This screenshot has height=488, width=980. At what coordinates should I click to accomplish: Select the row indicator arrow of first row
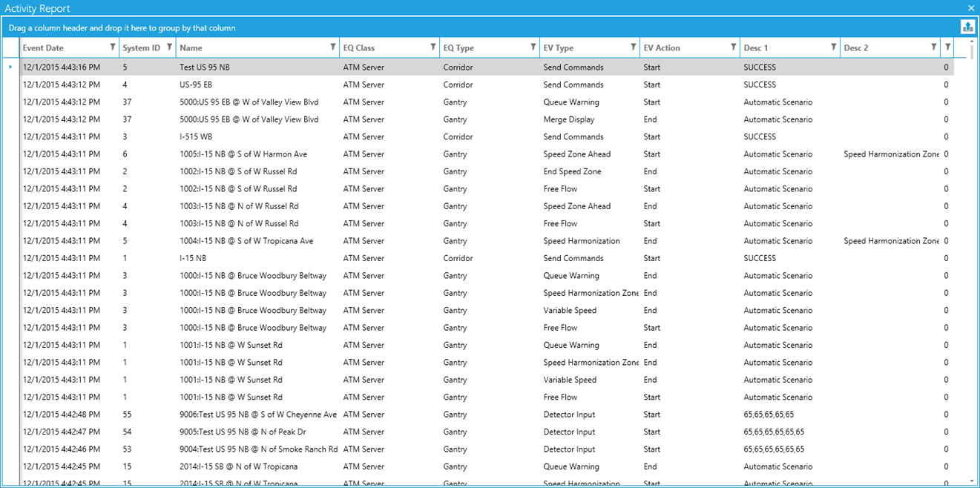click(10, 67)
